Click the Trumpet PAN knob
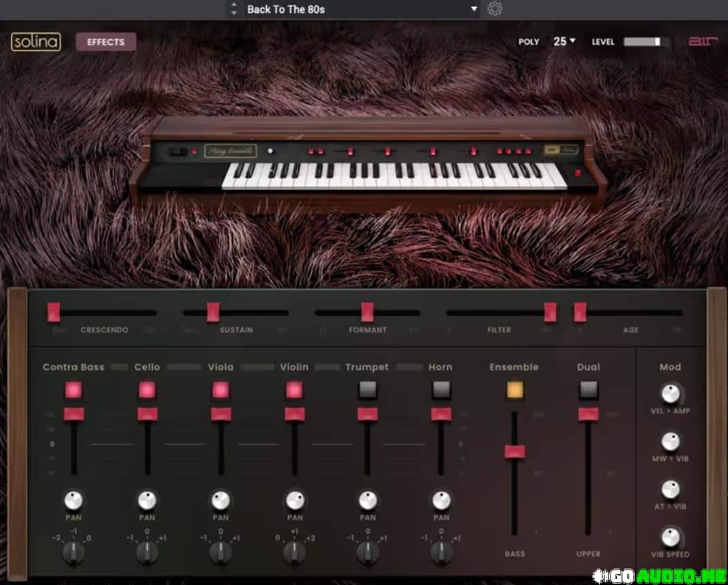728x585 pixels. pyautogui.click(x=367, y=500)
